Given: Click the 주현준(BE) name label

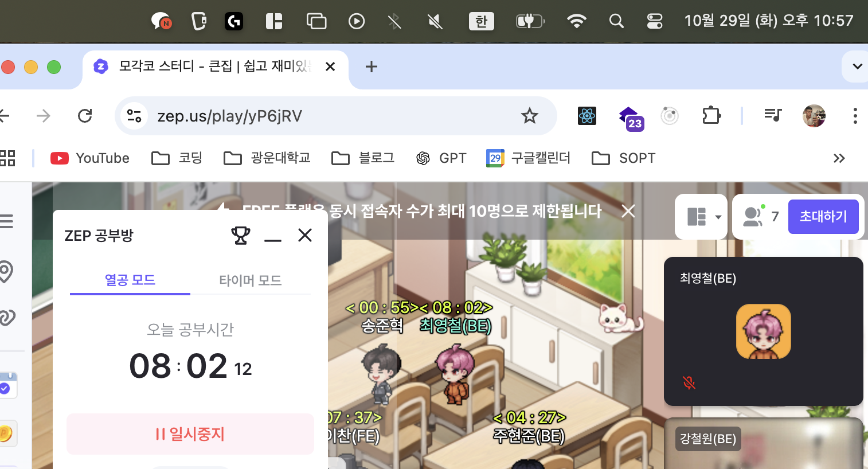Looking at the screenshot, I should click(529, 436).
